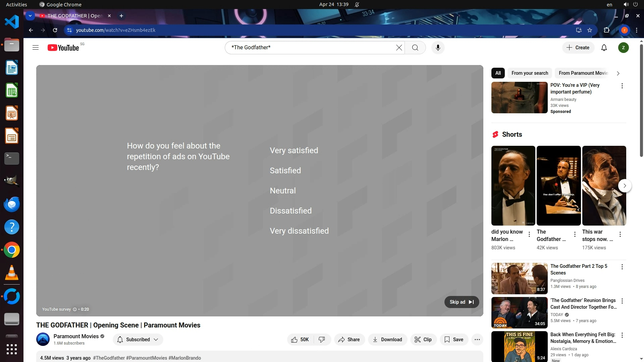Clear the search box with the X
The height and width of the screenshot is (362, 644).
399,48
